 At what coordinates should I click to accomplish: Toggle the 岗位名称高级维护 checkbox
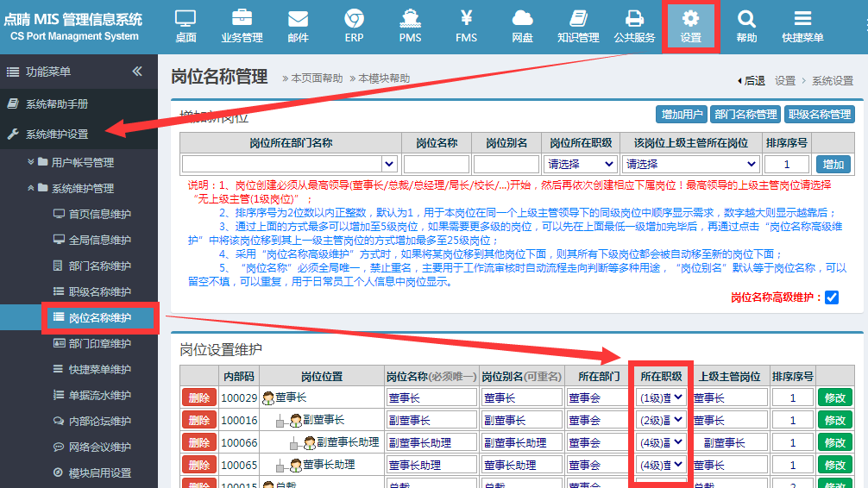(832, 297)
